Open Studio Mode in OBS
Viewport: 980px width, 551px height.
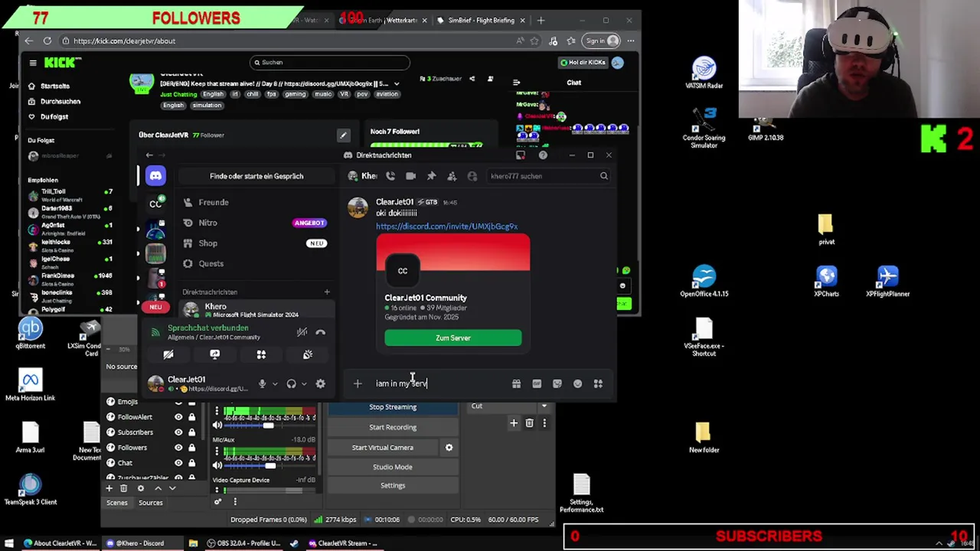coord(393,467)
